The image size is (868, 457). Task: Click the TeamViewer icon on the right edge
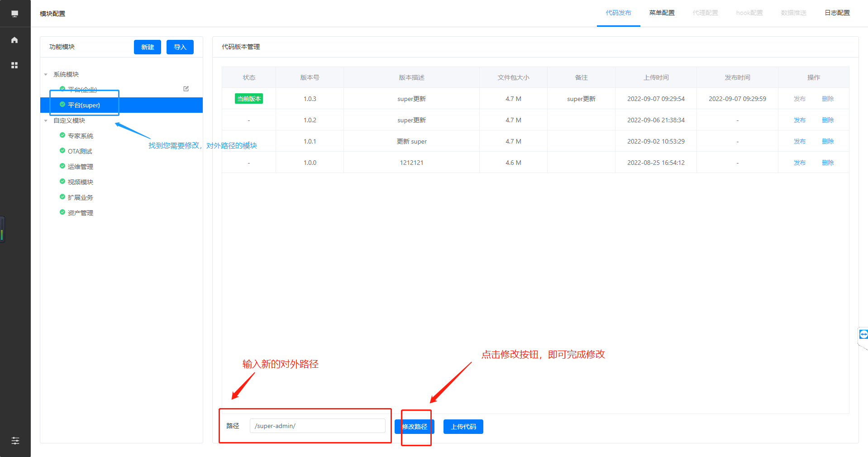click(863, 334)
